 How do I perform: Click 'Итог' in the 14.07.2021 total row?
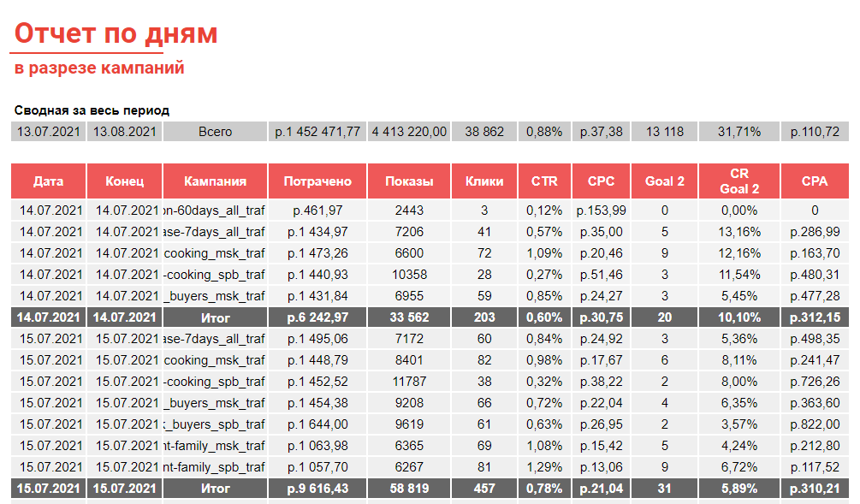click(x=215, y=317)
